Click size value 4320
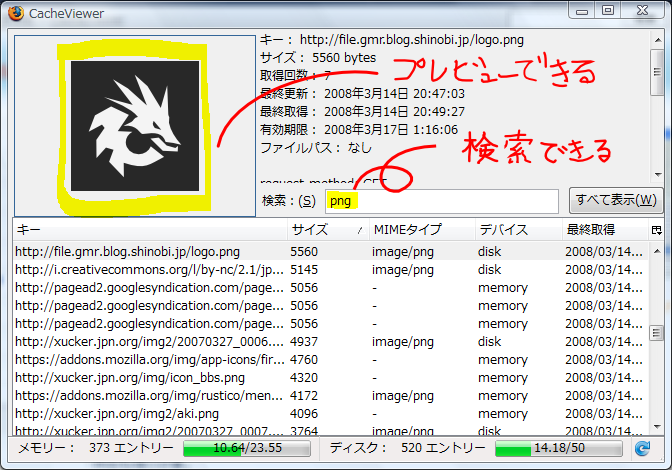Screen dimensions: 672x470 tap(304, 377)
